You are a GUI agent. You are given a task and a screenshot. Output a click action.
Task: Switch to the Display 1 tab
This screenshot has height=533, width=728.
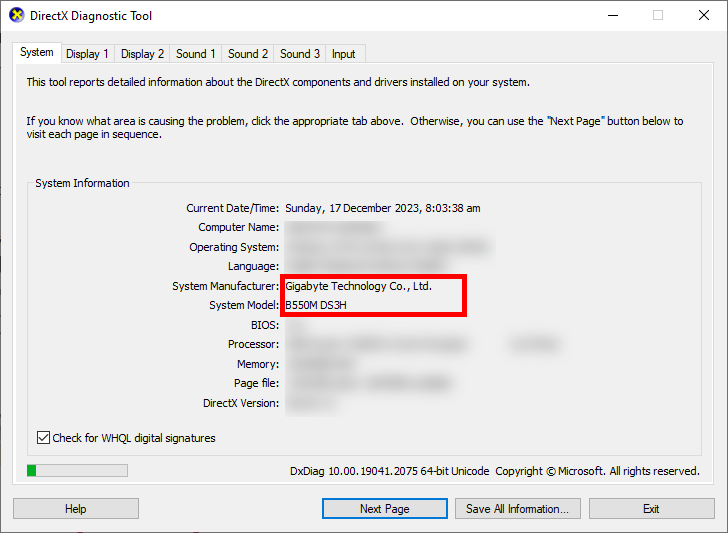pyautogui.click(x=87, y=54)
